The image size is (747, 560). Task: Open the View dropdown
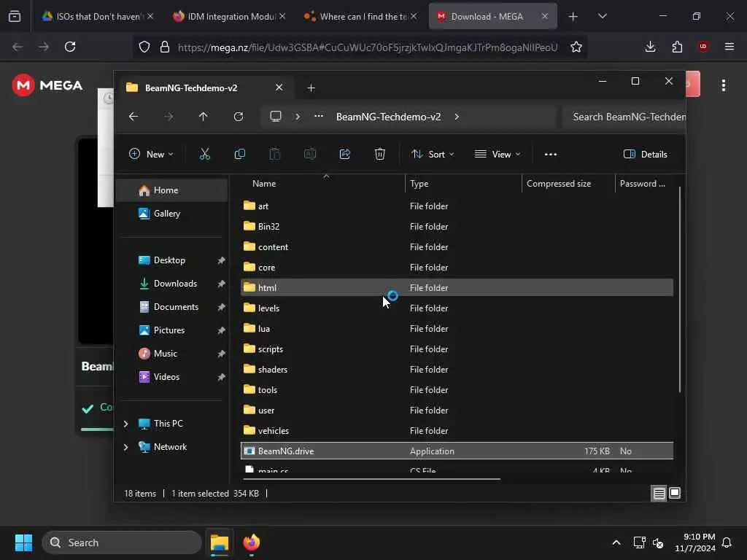point(498,155)
